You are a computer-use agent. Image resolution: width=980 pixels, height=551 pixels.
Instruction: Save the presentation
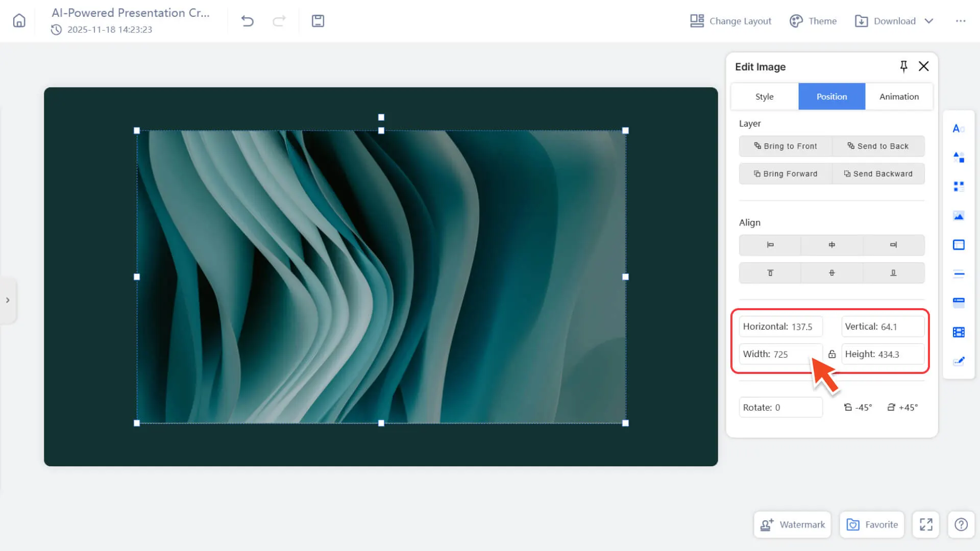pyautogui.click(x=318, y=21)
